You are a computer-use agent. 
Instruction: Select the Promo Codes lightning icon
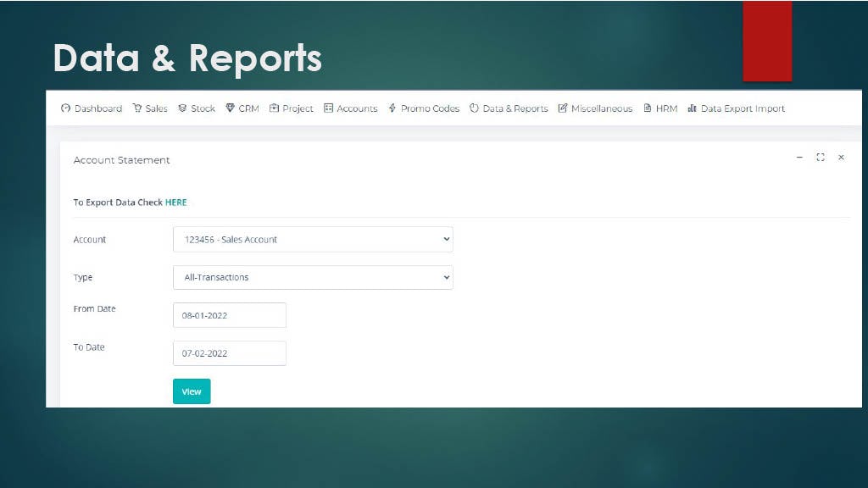[391, 108]
